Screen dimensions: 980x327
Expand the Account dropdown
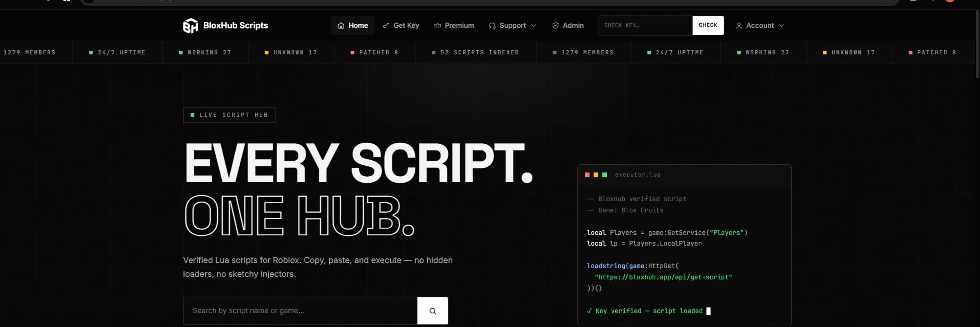point(759,25)
